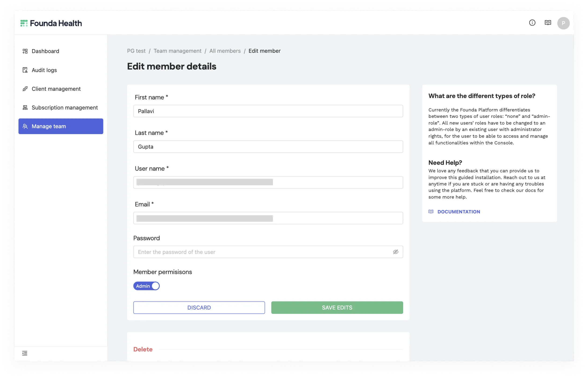Viewport: 588px width, 379px height.
Task: Select Manage team in the sidebar
Action: (61, 126)
